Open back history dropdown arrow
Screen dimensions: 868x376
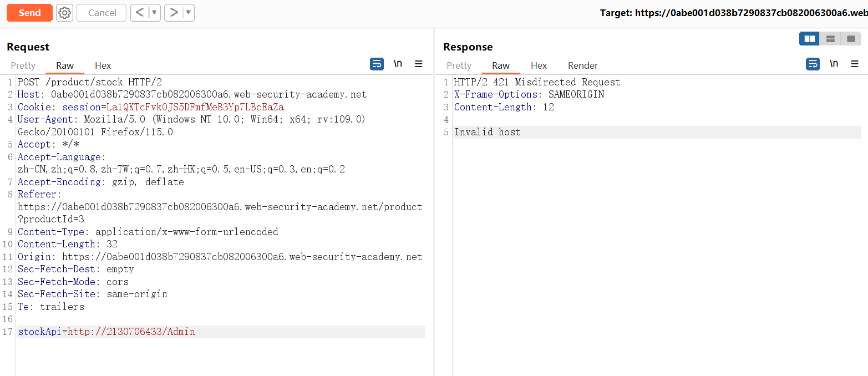[x=155, y=12]
